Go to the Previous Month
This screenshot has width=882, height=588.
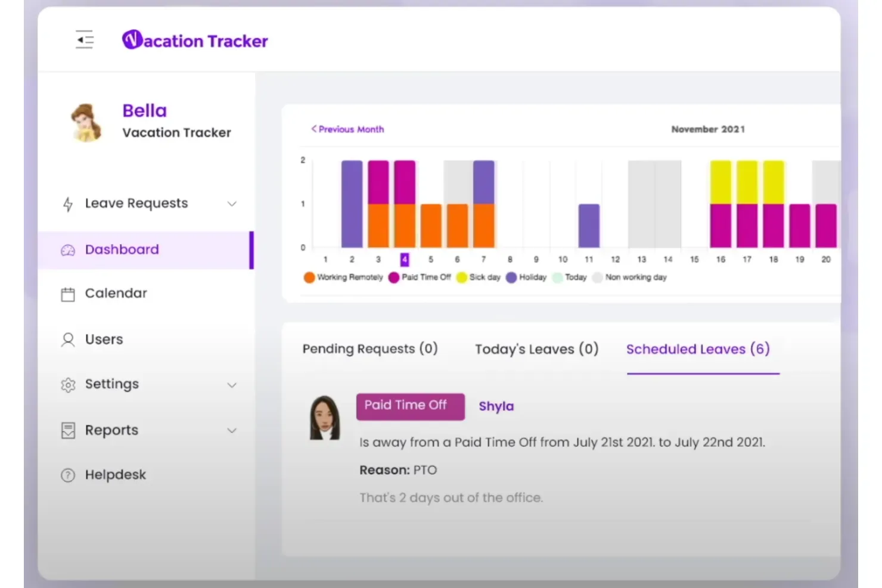tap(348, 129)
